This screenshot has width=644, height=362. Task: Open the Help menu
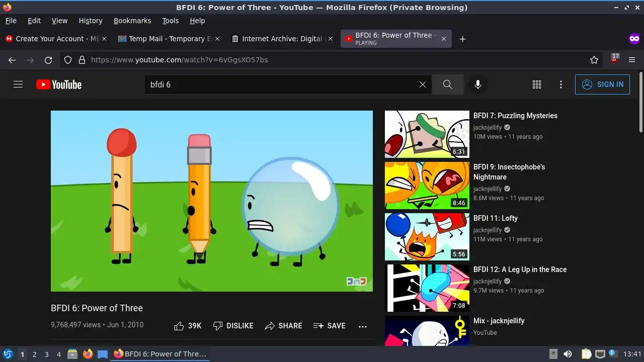pyautogui.click(x=197, y=21)
